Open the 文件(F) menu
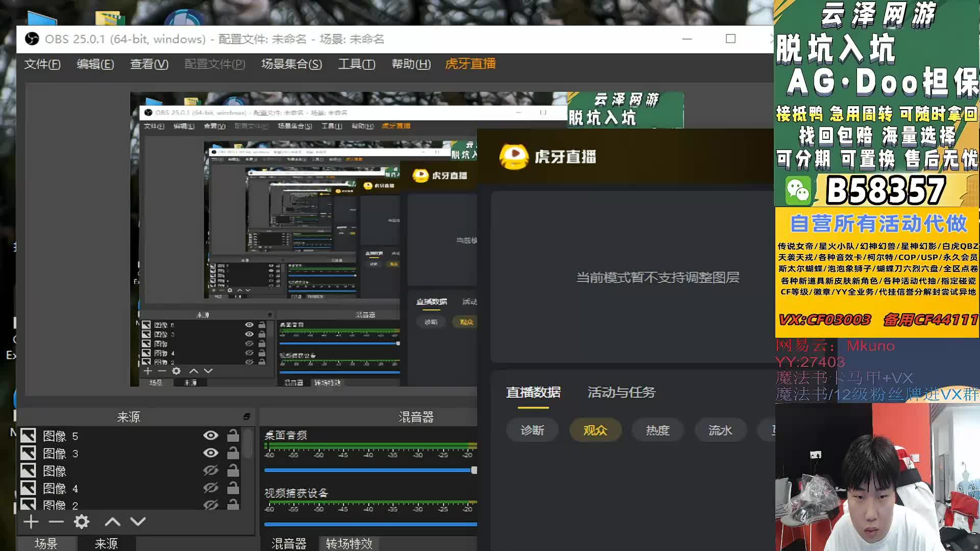 coord(42,64)
